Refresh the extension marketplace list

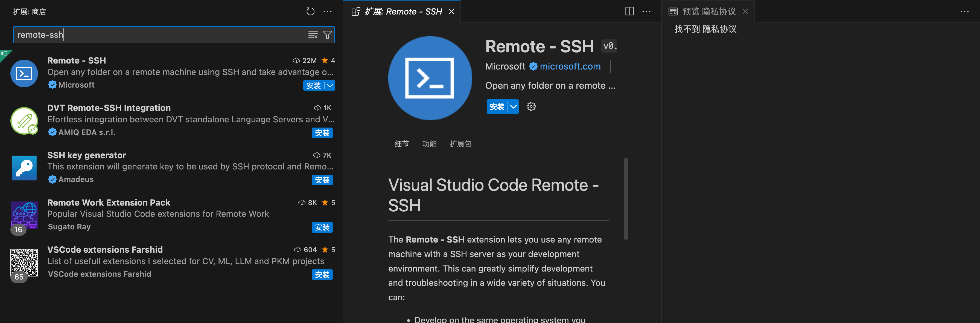(x=310, y=11)
